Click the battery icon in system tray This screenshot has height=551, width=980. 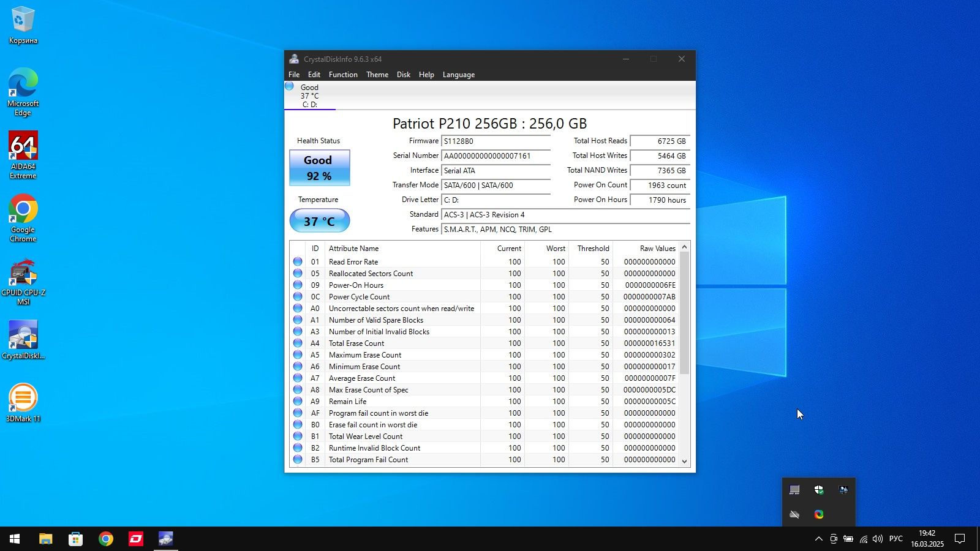click(x=848, y=539)
